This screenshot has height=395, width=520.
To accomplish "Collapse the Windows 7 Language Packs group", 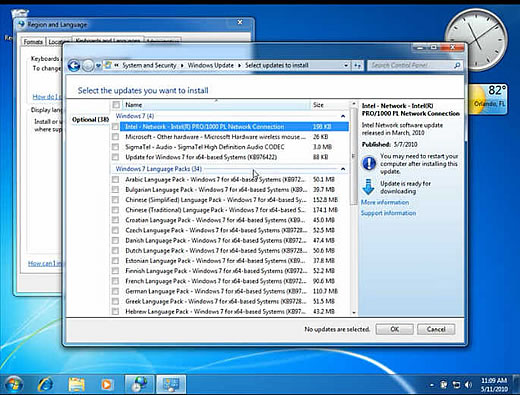I will pos(343,169).
